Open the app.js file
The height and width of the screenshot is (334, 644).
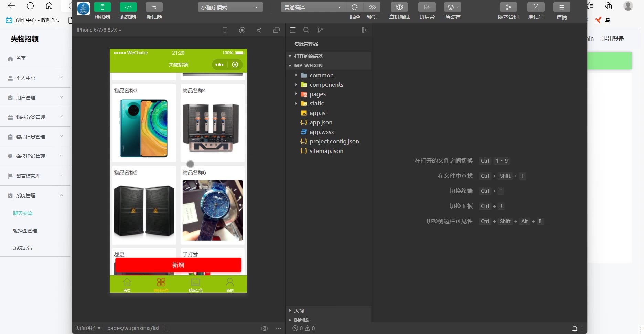(x=329, y=113)
